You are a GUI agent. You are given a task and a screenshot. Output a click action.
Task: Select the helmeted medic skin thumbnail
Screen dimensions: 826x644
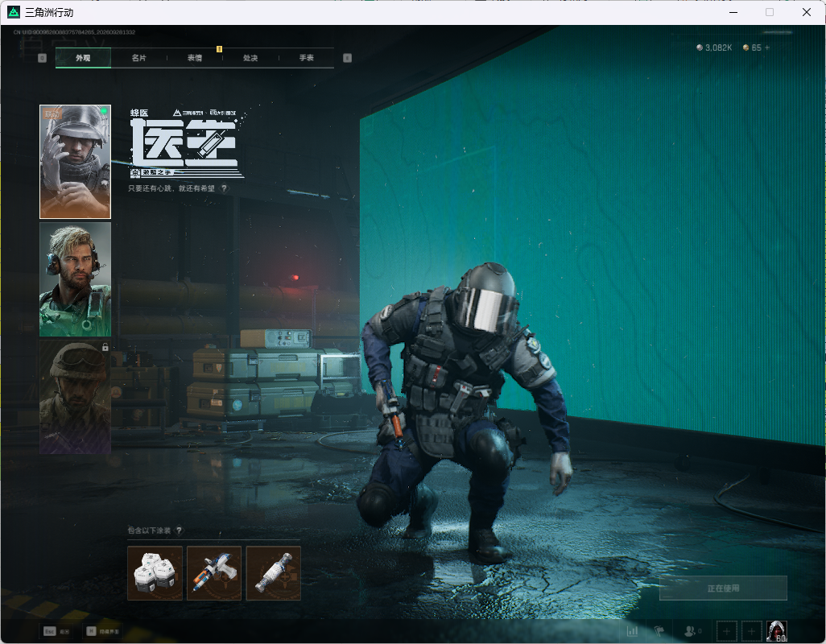tap(76, 162)
